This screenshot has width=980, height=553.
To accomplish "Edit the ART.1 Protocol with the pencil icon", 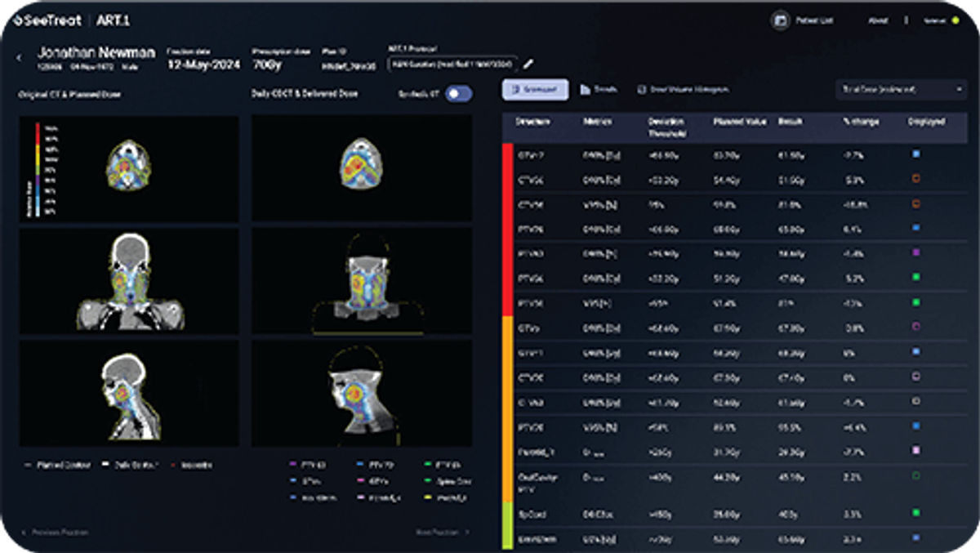I will pyautogui.click(x=527, y=62).
